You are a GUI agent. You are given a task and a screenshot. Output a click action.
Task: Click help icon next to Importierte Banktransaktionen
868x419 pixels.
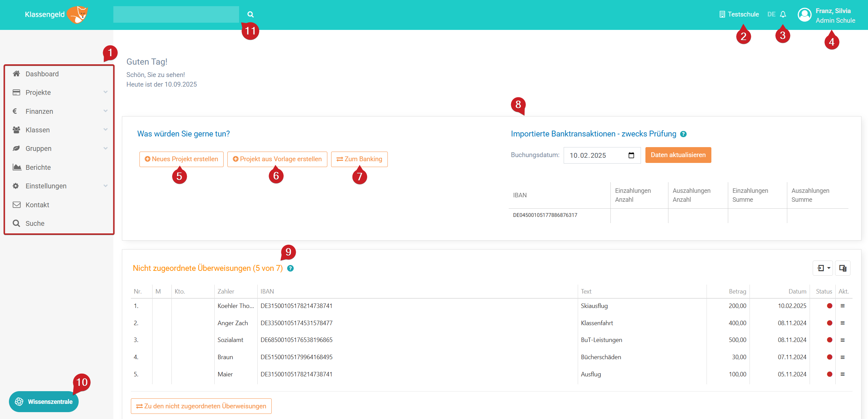683,134
